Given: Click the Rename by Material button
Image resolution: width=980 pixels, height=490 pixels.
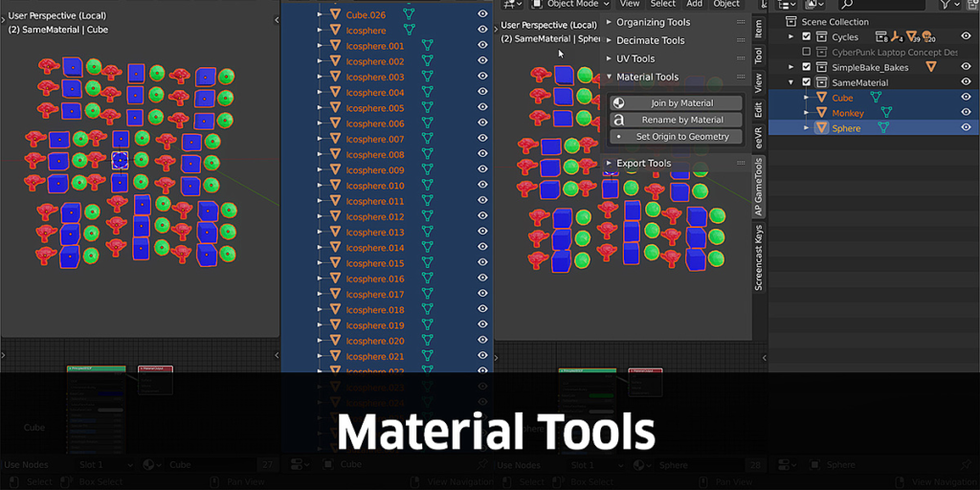Looking at the screenshot, I should pos(681,121).
